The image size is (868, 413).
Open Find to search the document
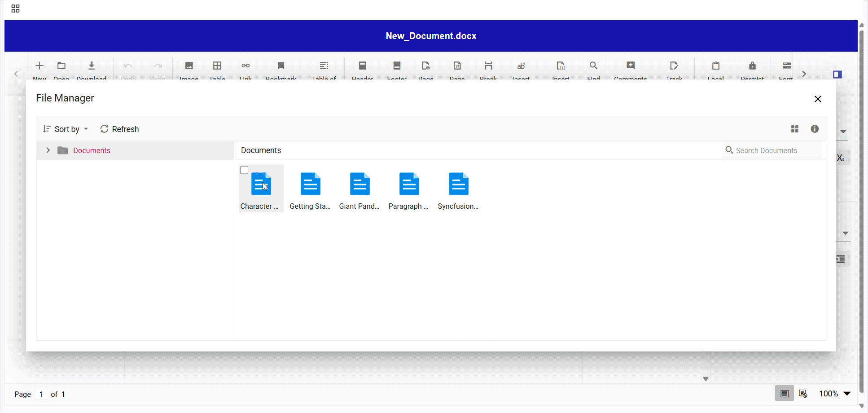click(x=593, y=70)
